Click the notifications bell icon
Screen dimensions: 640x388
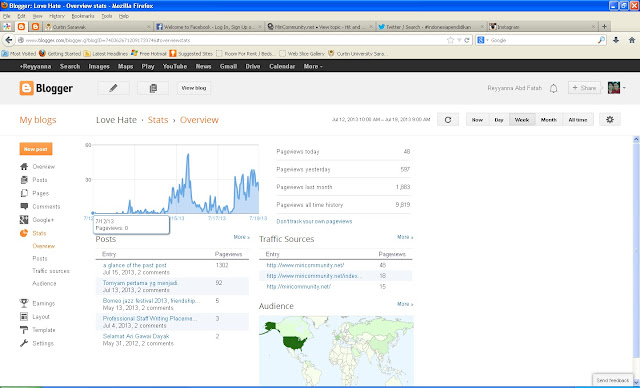click(553, 88)
